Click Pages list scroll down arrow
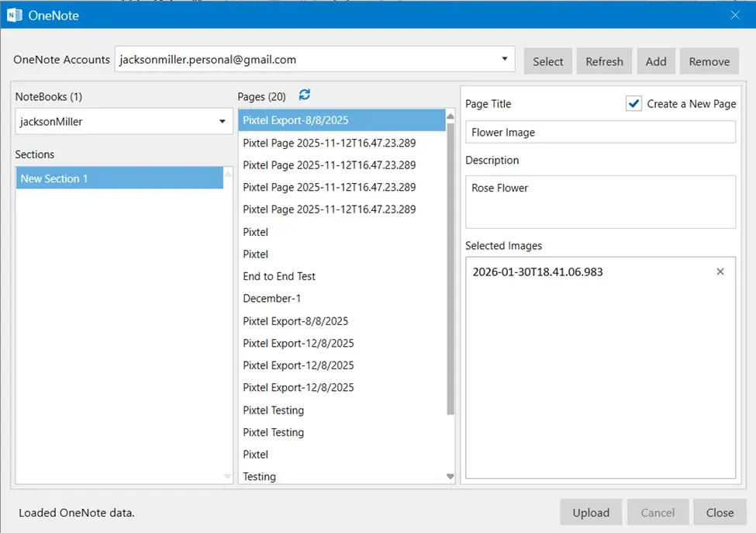The width and height of the screenshot is (756, 533). (450, 476)
